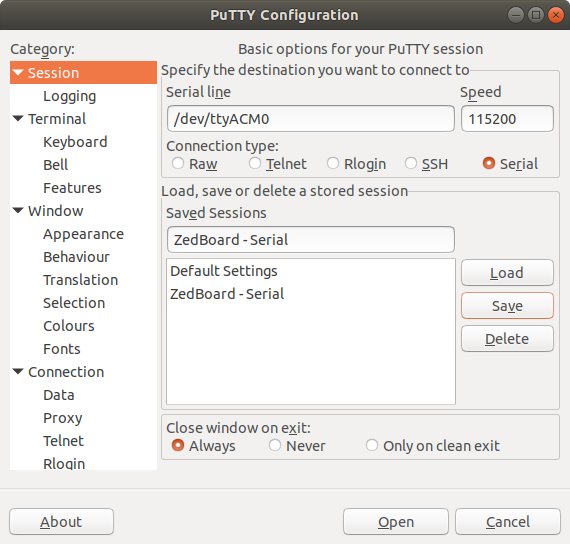Set close window on exit to Never

[x=275, y=445]
